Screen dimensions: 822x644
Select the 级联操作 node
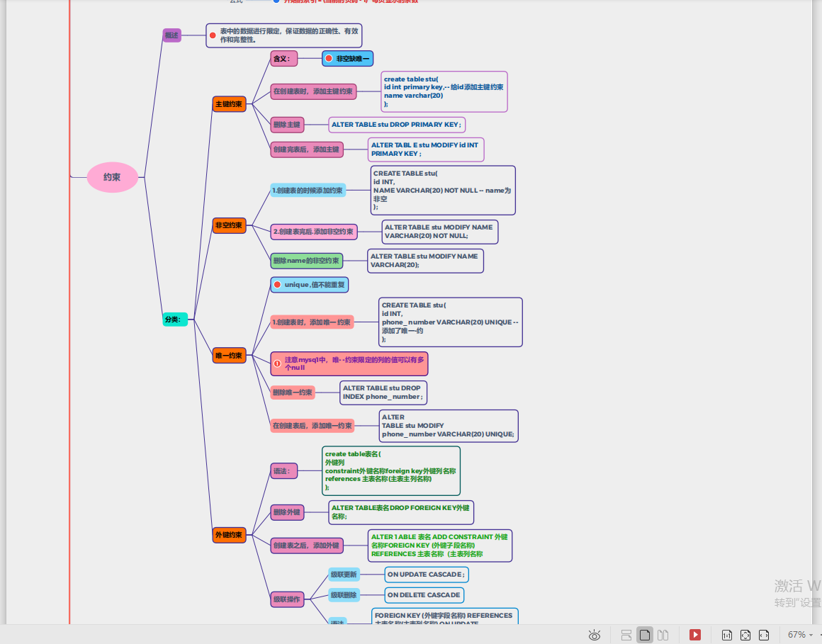pyautogui.click(x=287, y=599)
